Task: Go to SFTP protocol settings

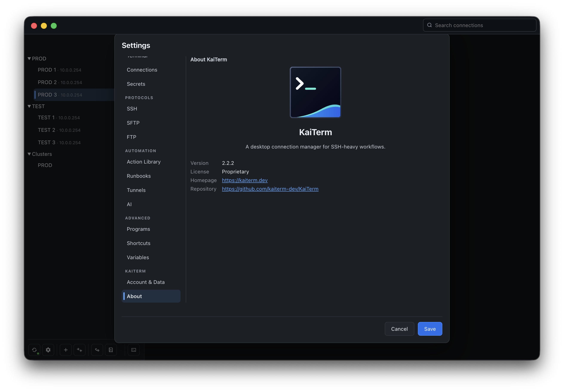Action: click(151, 123)
